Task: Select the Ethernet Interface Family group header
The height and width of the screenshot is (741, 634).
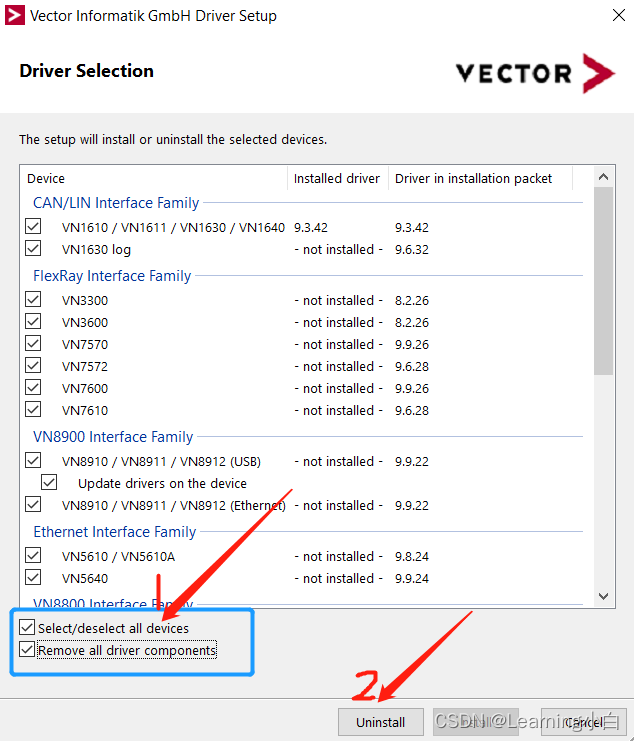Action: pyautogui.click(x=114, y=532)
